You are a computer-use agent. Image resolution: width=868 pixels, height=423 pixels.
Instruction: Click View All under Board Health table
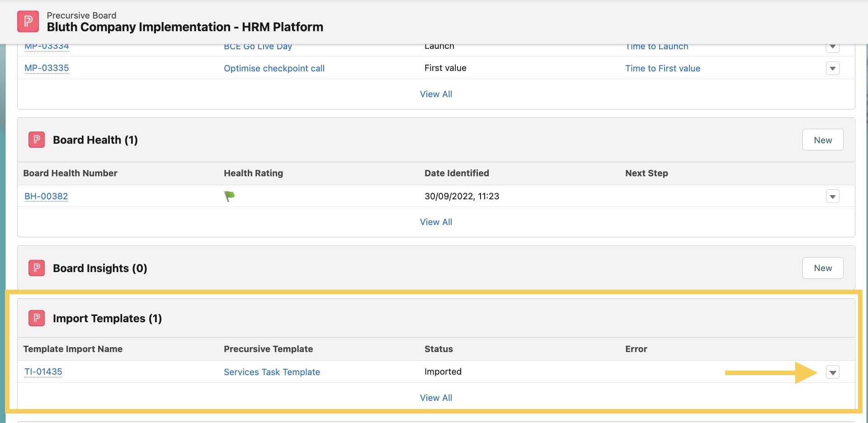click(436, 222)
